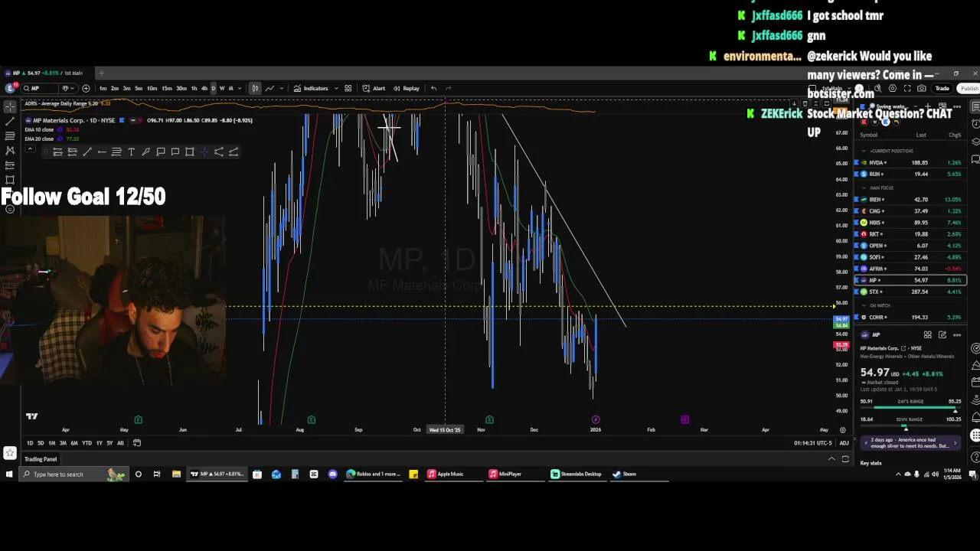
Task: Select IREN in the watchlist
Action: (x=910, y=200)
